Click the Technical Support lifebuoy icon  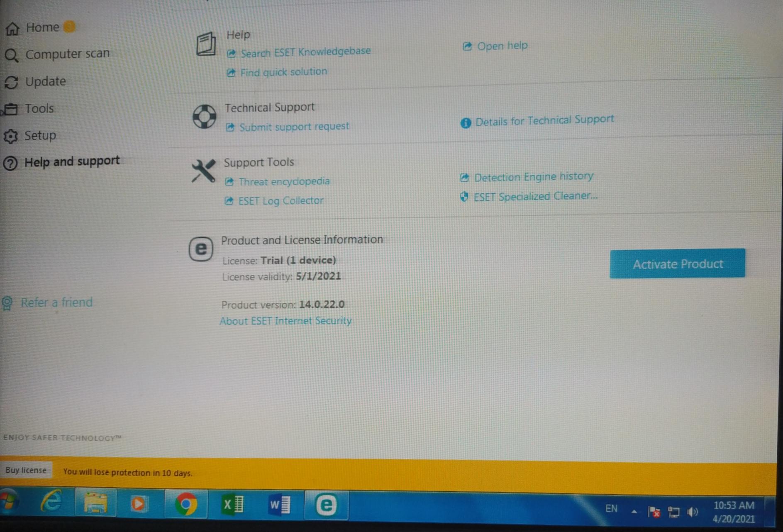204,117
